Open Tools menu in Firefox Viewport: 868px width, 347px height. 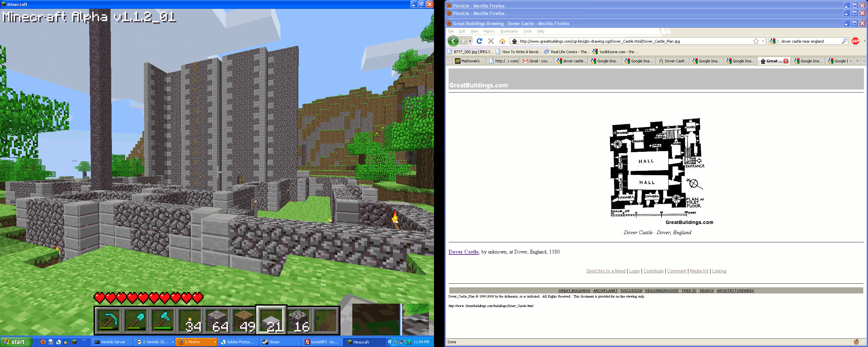tap(527, 31)
